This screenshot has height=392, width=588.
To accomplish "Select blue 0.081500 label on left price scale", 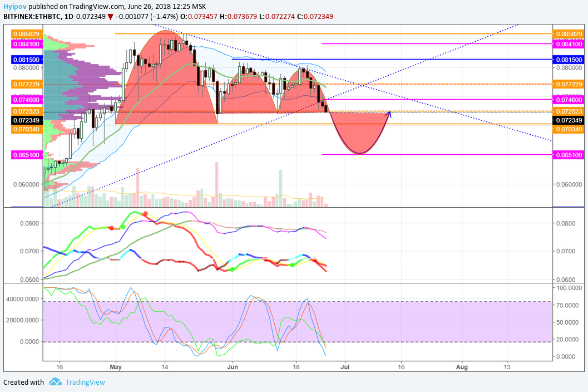I will click(26, 60).
